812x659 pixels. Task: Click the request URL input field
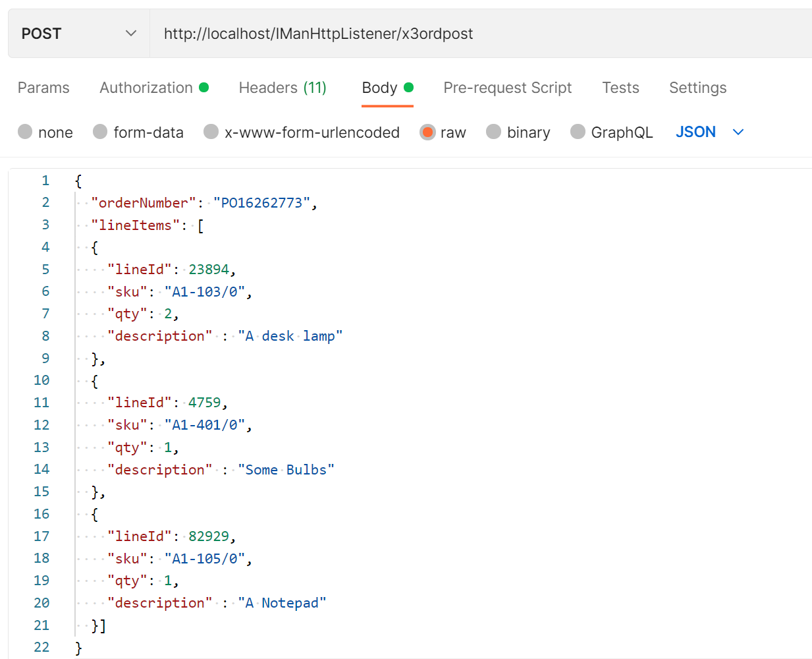click(461, 34)
